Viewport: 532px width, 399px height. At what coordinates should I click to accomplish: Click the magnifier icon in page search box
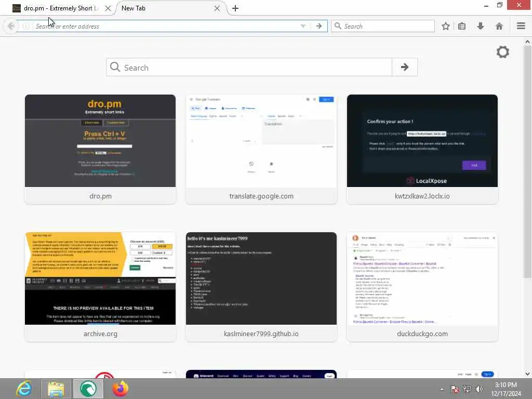click(115, 67)
